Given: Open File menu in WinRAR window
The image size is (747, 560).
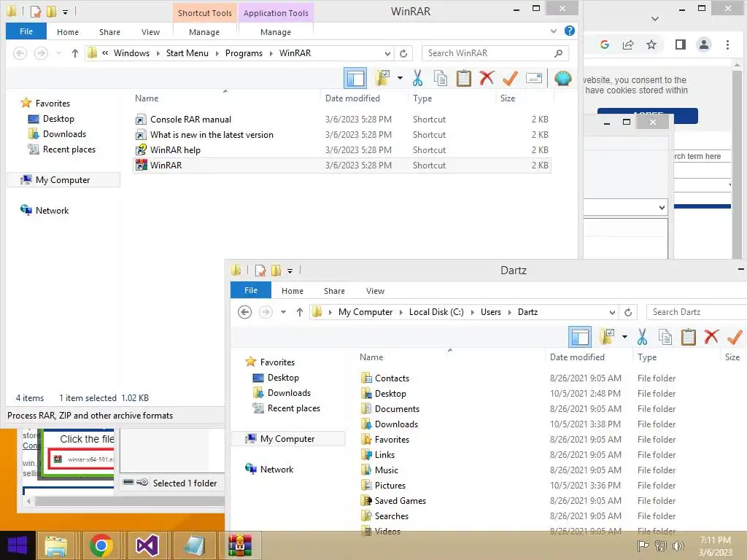Looking at the screenshot, I should point(26,31).
